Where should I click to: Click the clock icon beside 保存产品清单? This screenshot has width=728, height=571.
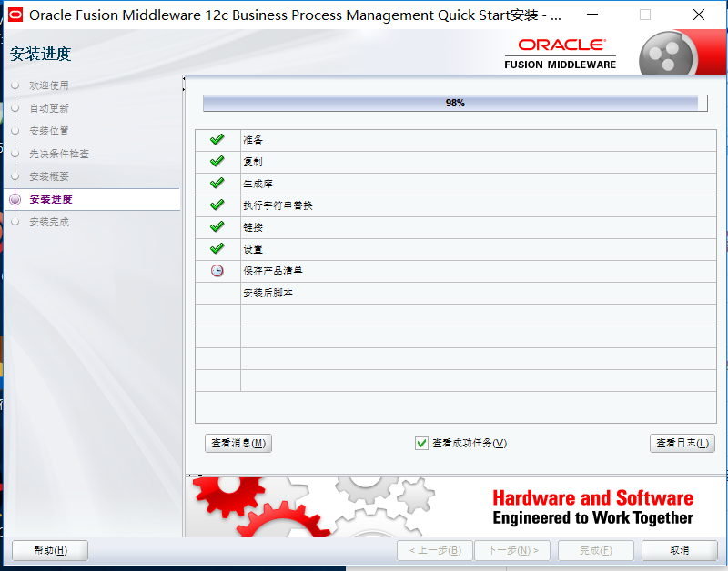tap(215, 270)
